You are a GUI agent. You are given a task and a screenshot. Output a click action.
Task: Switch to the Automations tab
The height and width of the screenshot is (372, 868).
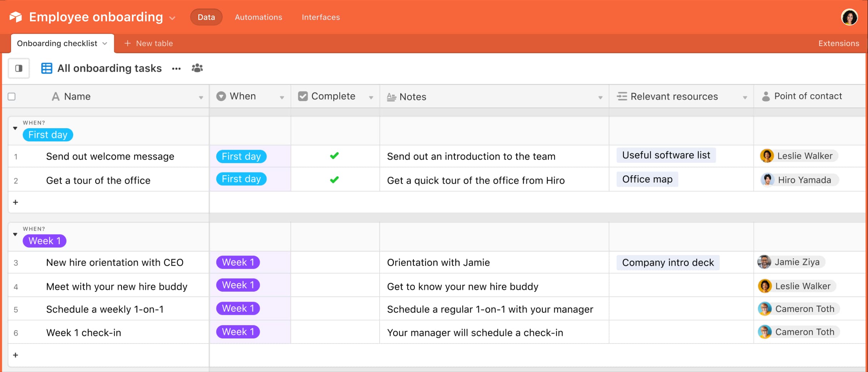pos(258,17)
